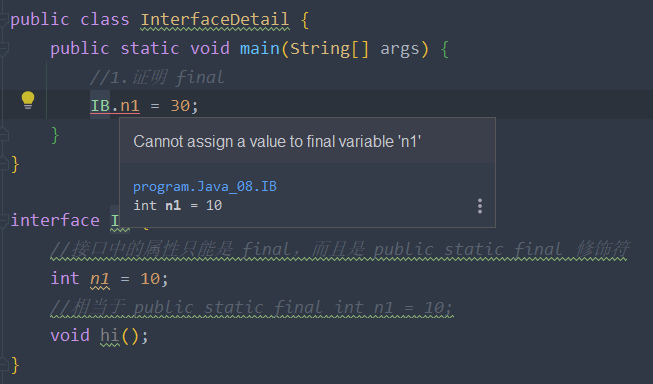The image size is (653, 384).
Task: Click the interface closing brace fold marker
Action: coord(3,364)
